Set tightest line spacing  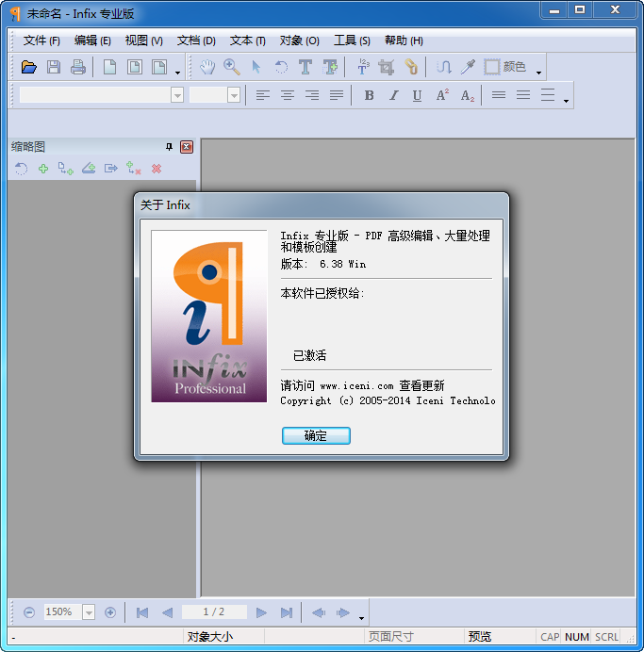click(x=499, y=96)
